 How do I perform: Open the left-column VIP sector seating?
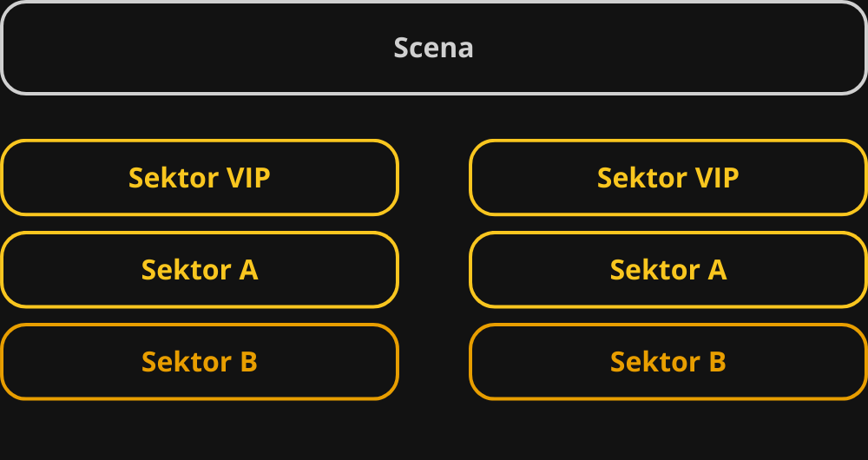pos(200,178)
